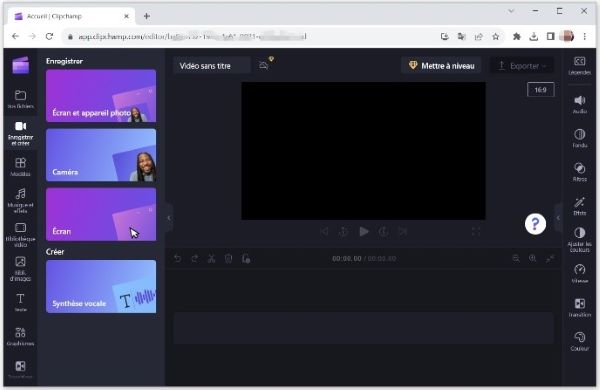
Task: Open the Graphismes sidebar tab
Action: tap(20, 336)
